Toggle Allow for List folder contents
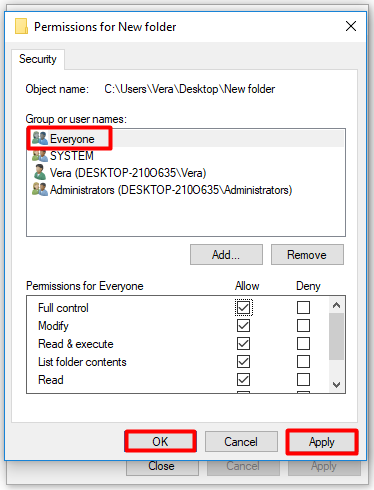 pyautogui.click(x=243, y=361)
